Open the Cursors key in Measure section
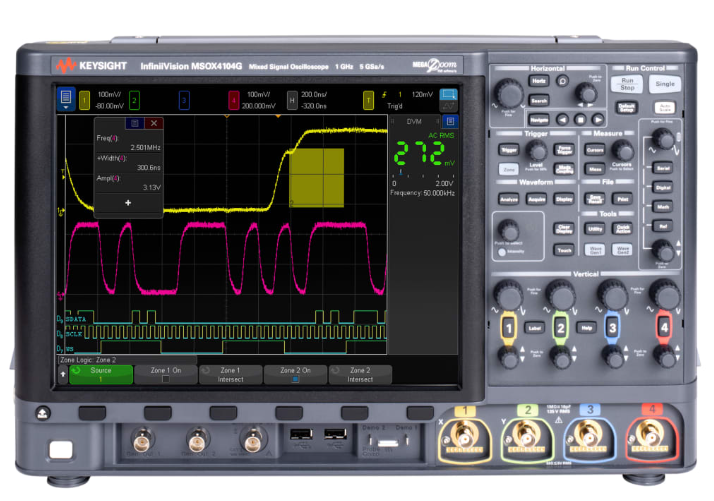The image size is (714, 501). 595,149
